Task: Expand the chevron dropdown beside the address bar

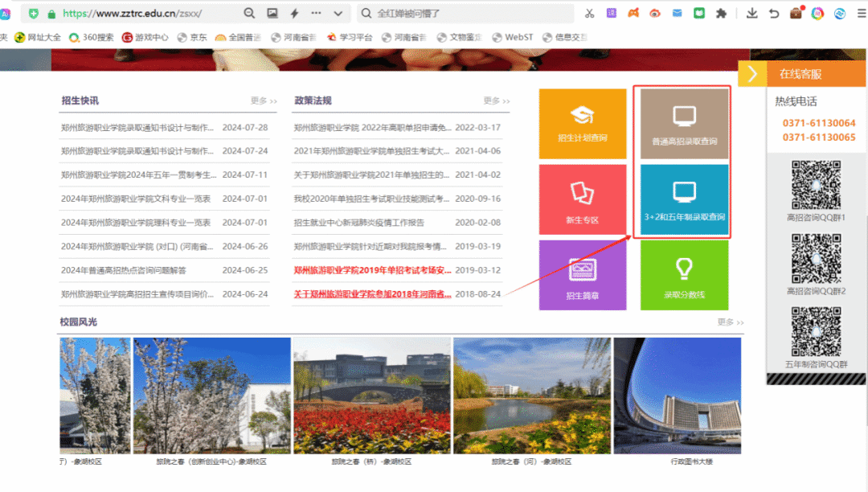Action: click(x=338, y=13)
